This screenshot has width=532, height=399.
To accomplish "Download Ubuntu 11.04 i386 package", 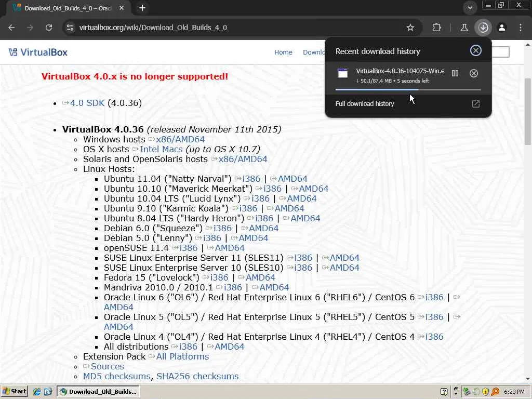I will (x=251, y=179).
